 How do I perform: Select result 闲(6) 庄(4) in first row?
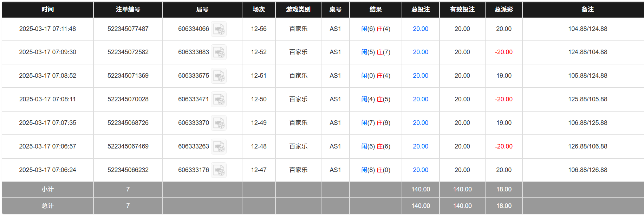[x=376, y=29]
